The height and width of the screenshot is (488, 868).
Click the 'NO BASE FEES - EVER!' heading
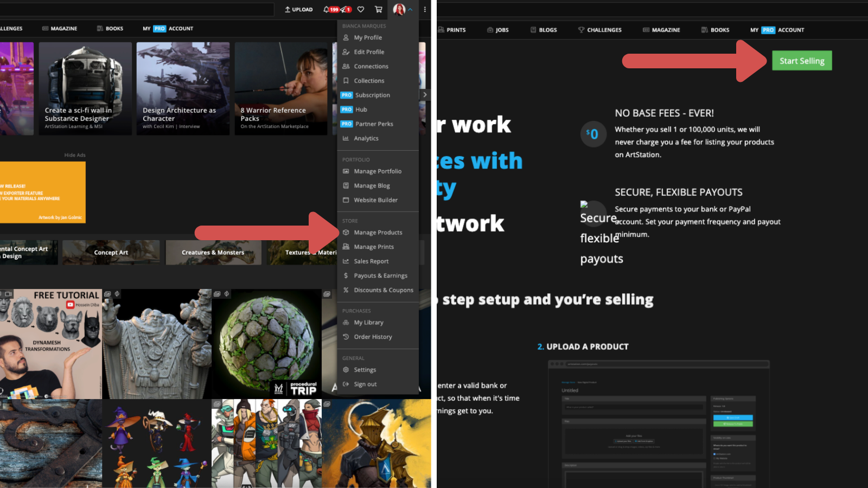(x=664, y=113)
